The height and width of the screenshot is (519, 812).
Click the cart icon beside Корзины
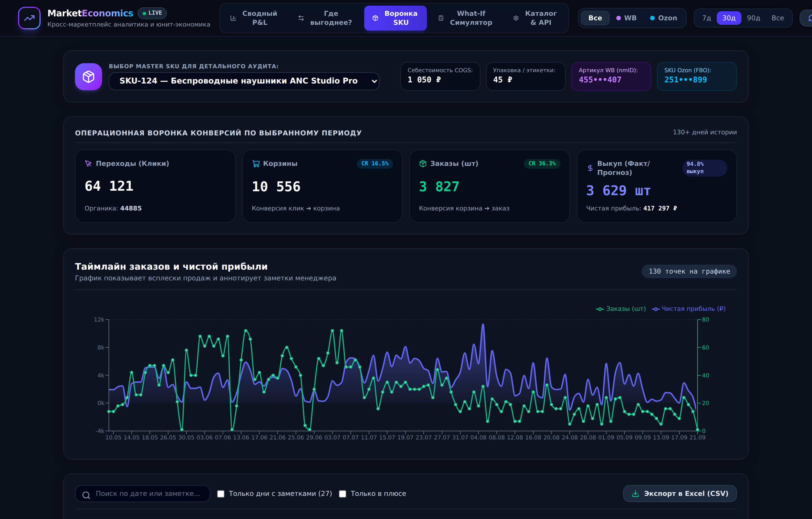(x=256, y=164)
